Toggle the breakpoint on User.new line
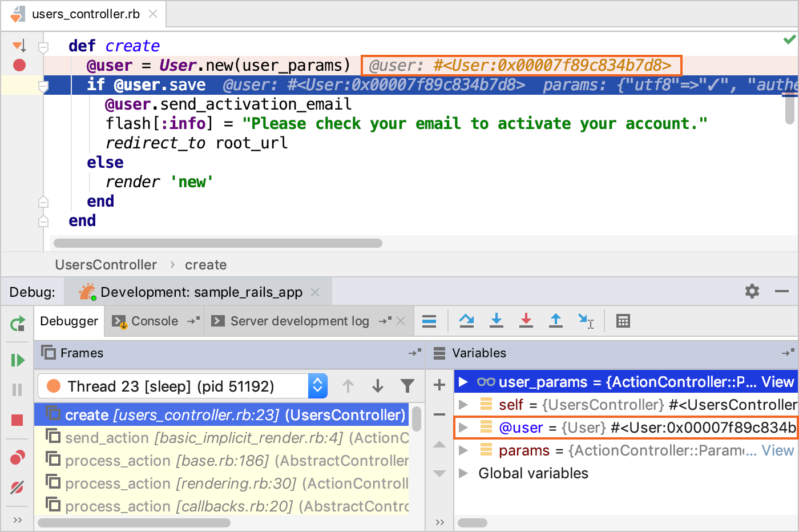This screenshot has height=532, width=799. (x=19, y=65)
